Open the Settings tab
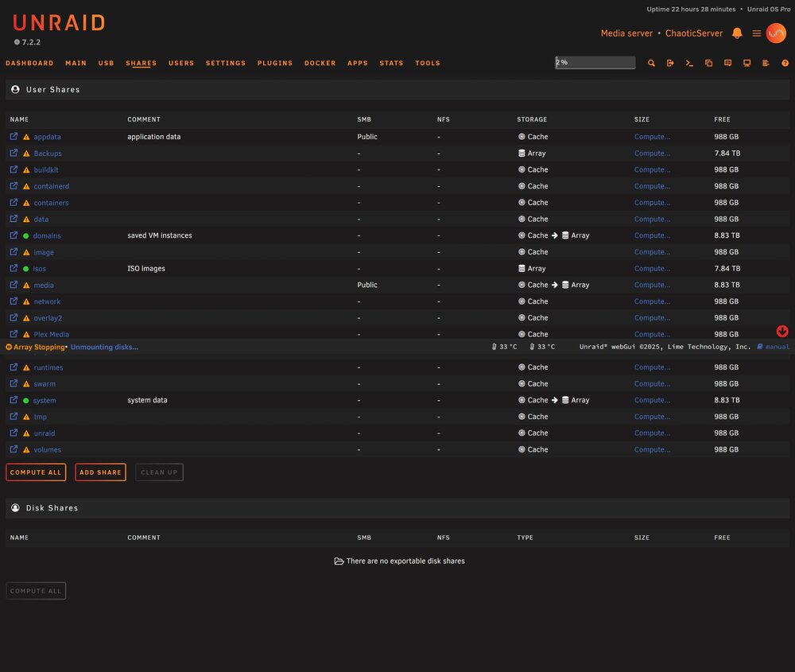 coord(226,63)
